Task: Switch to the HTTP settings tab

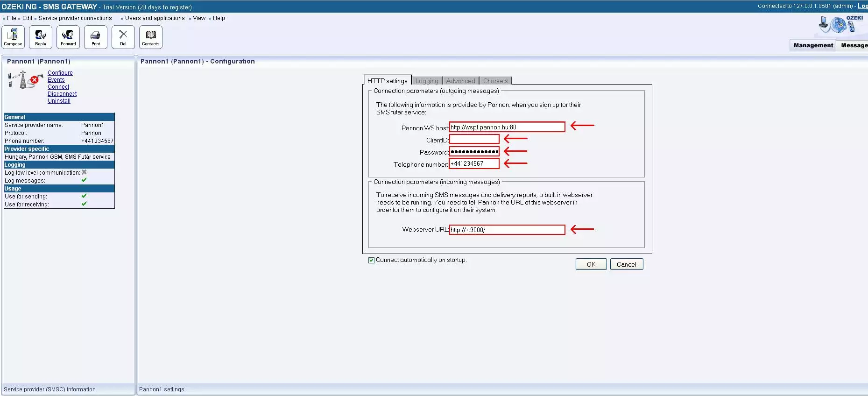Action: pos(387,80)
